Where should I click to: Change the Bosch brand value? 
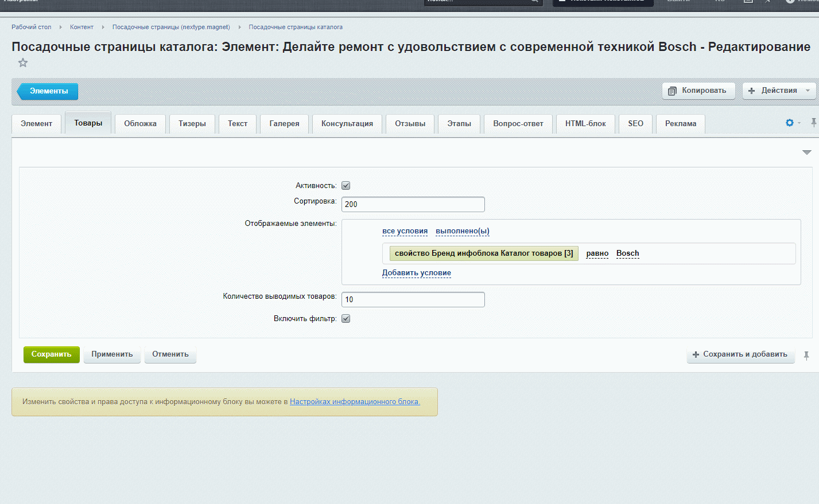tap(627, 253)
